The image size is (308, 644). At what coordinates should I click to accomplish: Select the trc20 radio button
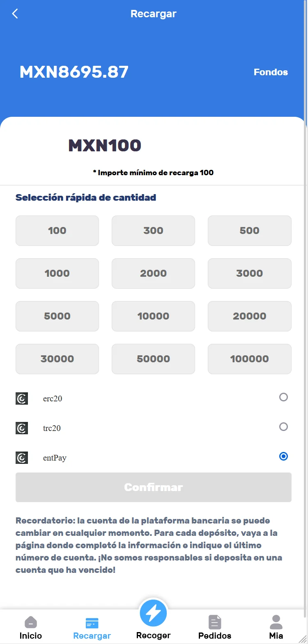point(283,427)
